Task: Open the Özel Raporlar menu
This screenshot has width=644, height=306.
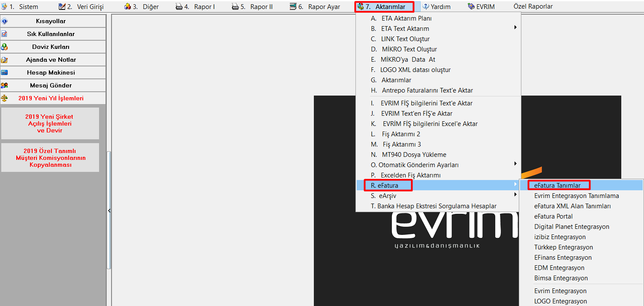Action: coord(533,6)
